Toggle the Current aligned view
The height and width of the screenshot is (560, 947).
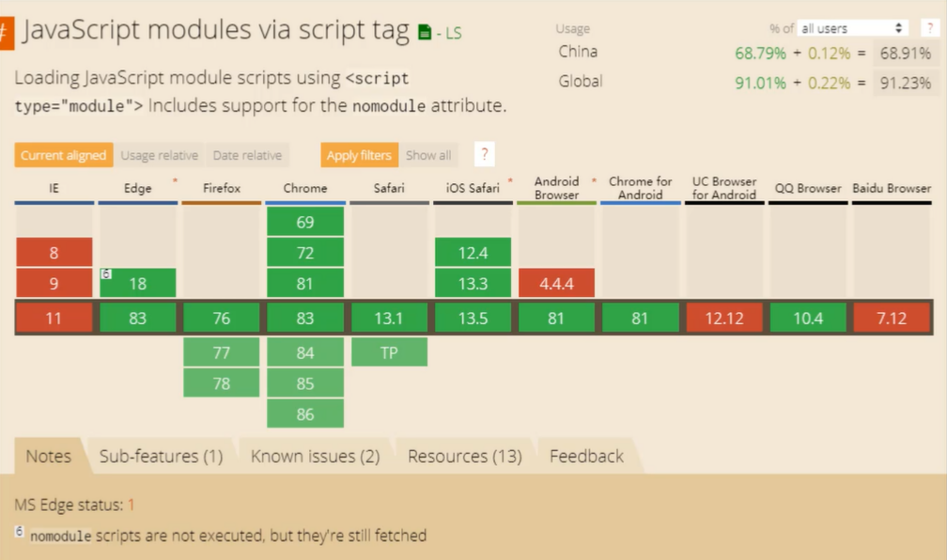coord(64,155)
